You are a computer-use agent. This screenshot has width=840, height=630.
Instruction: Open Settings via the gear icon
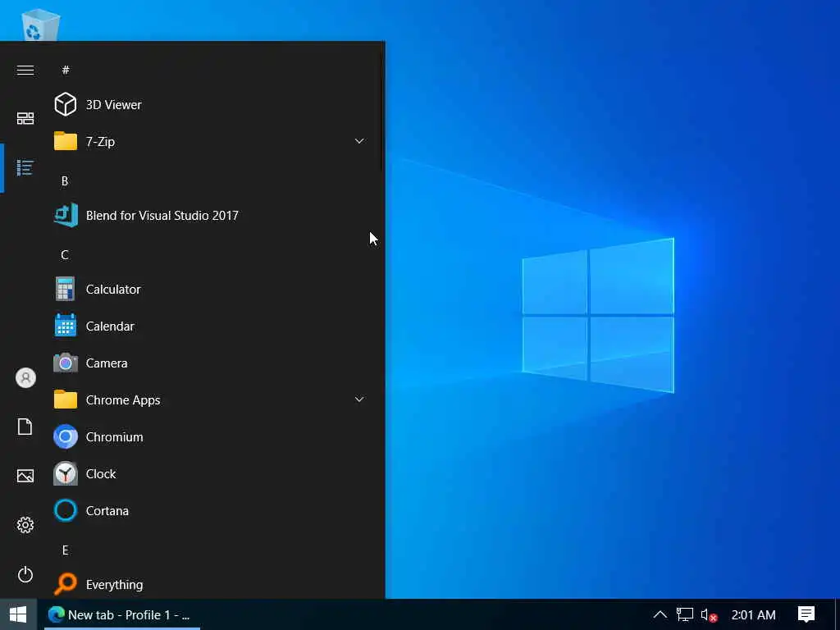(x=25, y=525)
